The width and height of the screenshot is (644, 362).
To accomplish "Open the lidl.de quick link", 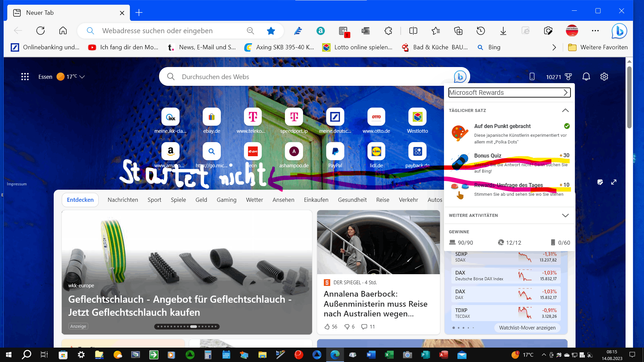I will [376, 155].
